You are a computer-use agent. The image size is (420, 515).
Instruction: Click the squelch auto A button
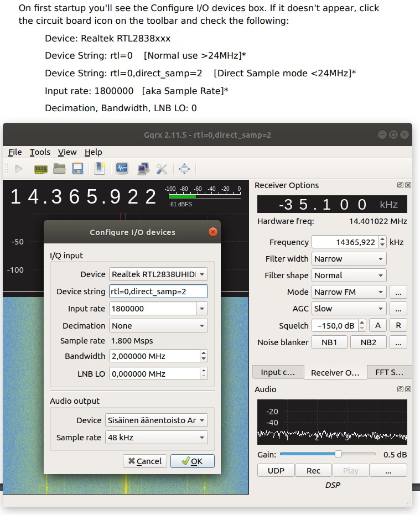(378, 325)
